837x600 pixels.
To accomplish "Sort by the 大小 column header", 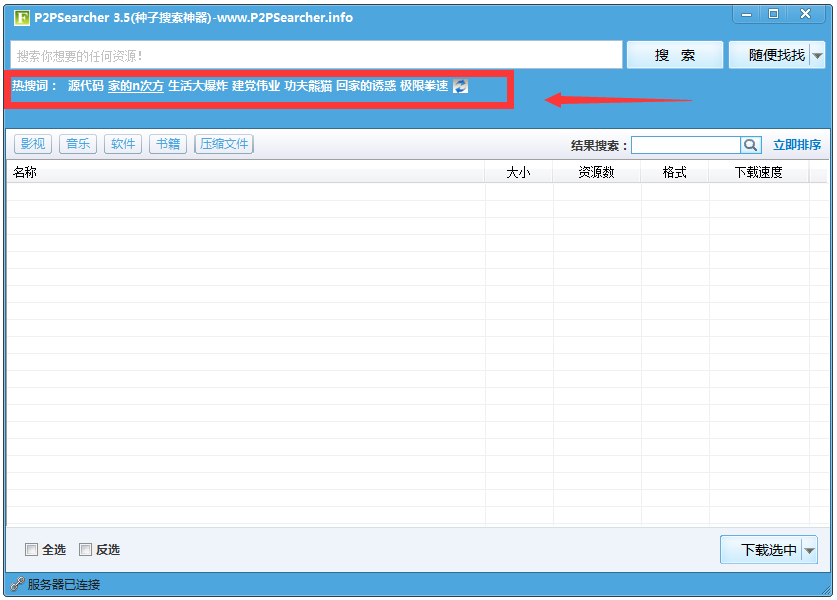I will pyautogui.click(x=518, y=172).
